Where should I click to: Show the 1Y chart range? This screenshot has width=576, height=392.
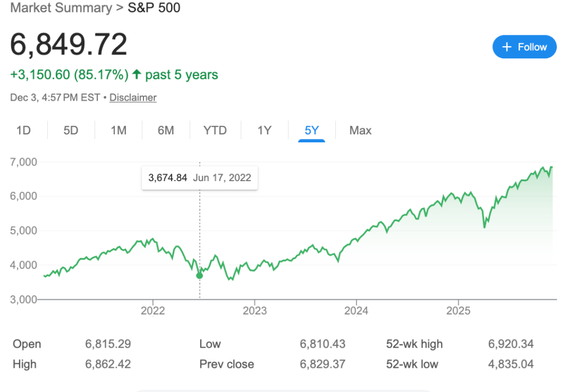tap(264, 130)
